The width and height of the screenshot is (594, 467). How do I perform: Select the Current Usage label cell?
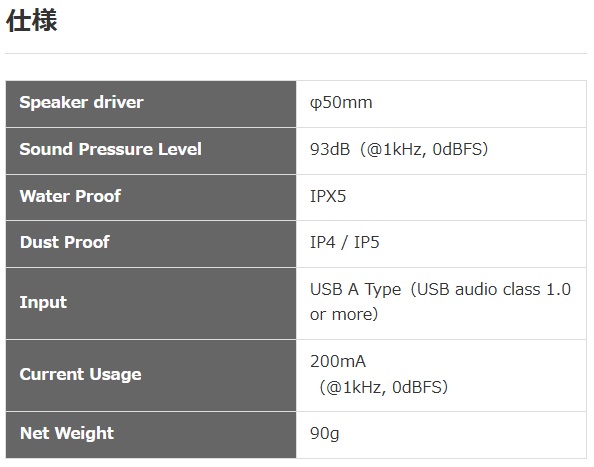[x=151, y=375]
